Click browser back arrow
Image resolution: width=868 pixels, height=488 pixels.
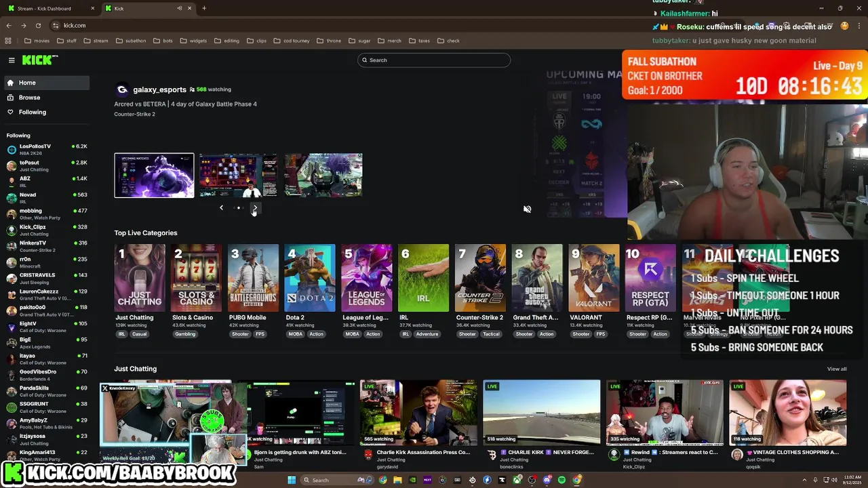click(9, 26)
